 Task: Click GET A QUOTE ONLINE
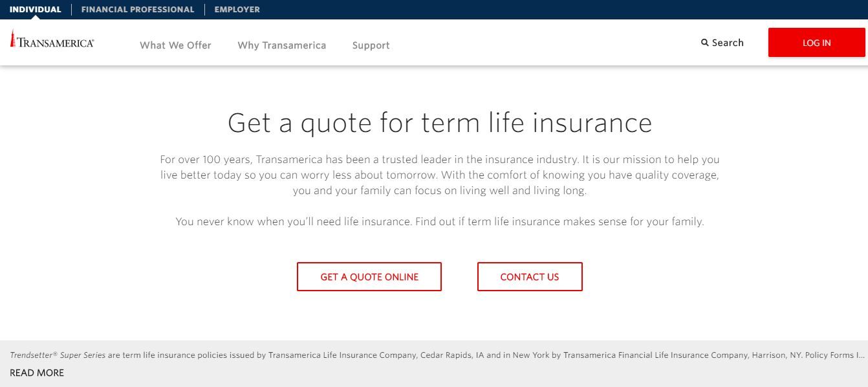click(x=369, y=276)
